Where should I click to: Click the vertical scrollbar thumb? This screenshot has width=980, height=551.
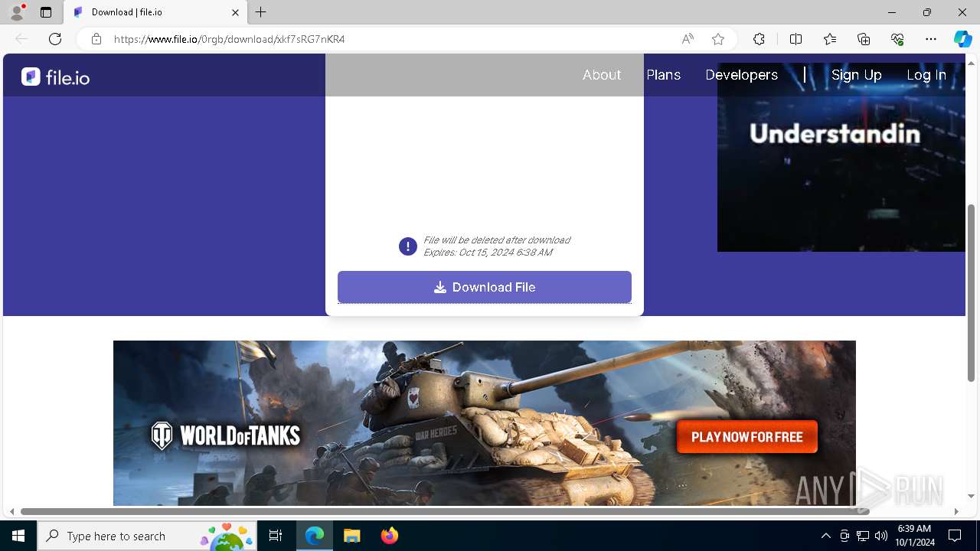[972, 292]
